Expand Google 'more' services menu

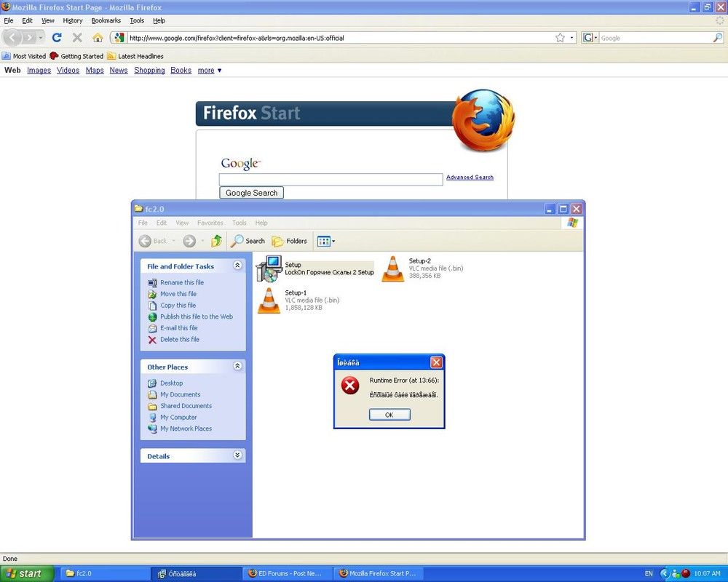click(210, 70)
